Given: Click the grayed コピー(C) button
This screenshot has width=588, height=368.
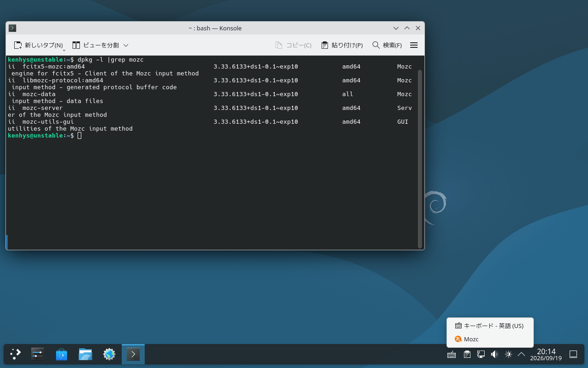Looking at the screenshot, I should tap(293, 45).
